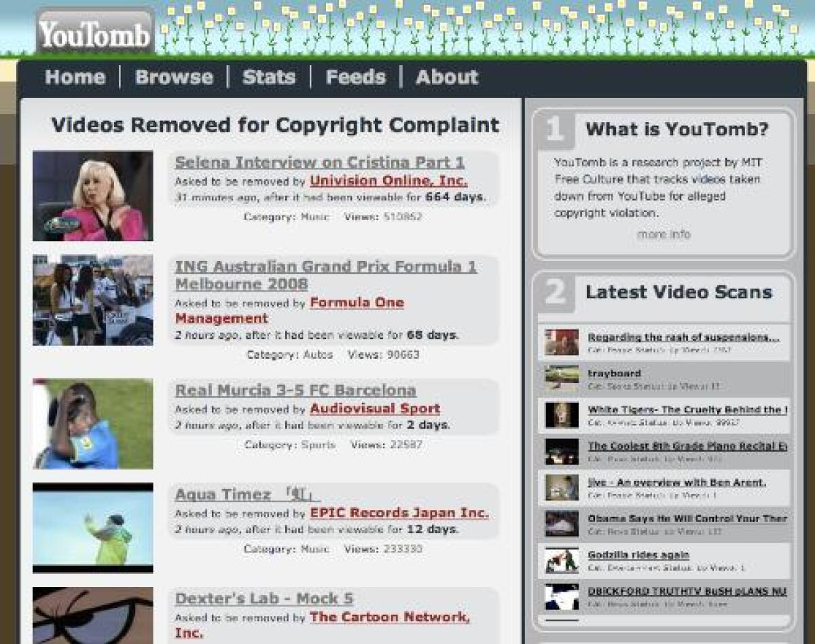This screenshot has width=815, height=644.
Task: Click thumbnail beside 'DBICKFORD TRUTHTV'
Action: (x=562, y=596)
